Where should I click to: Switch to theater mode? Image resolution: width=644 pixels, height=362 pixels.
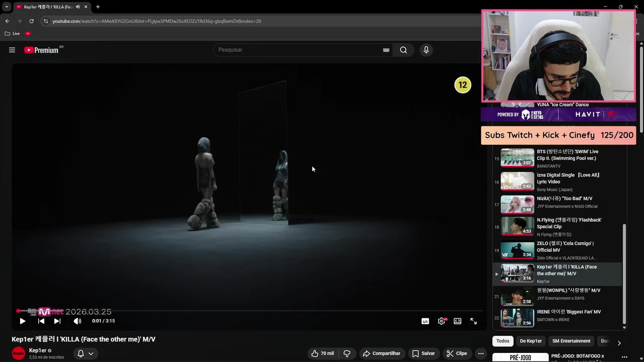[x=457, y=321]
